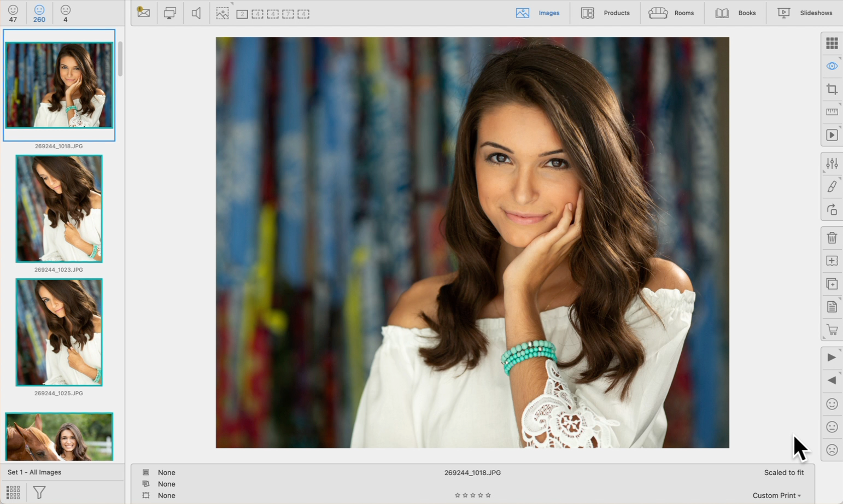
Task: Click the trash delete icon
Action: 832,238
